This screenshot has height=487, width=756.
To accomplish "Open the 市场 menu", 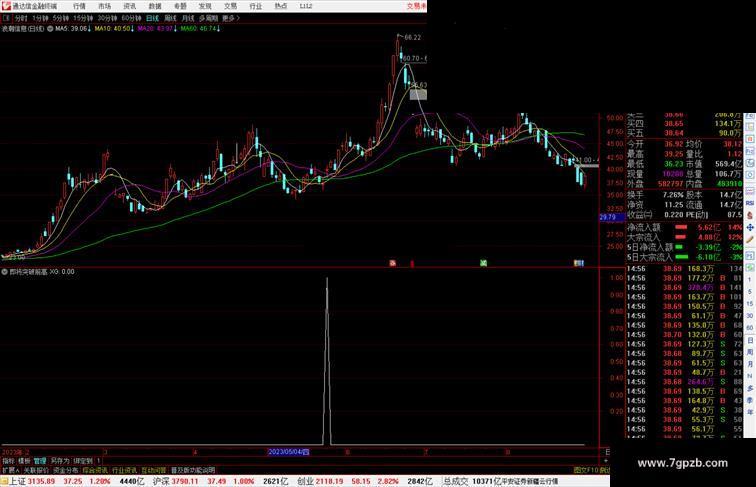I will point(105,6).
